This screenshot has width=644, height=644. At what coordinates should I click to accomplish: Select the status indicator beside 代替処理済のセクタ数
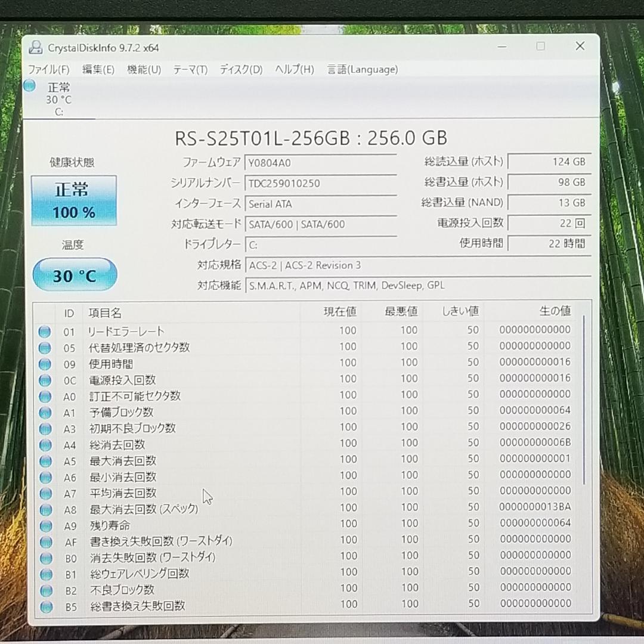coord(45,348)
